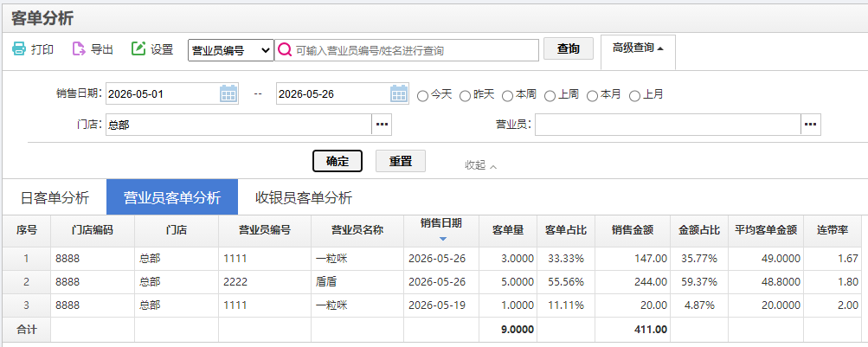Click the 2026-05-19 sale date cell
Image resolution: width=868 pixels, height=347 pixels.
pos(441,305)
